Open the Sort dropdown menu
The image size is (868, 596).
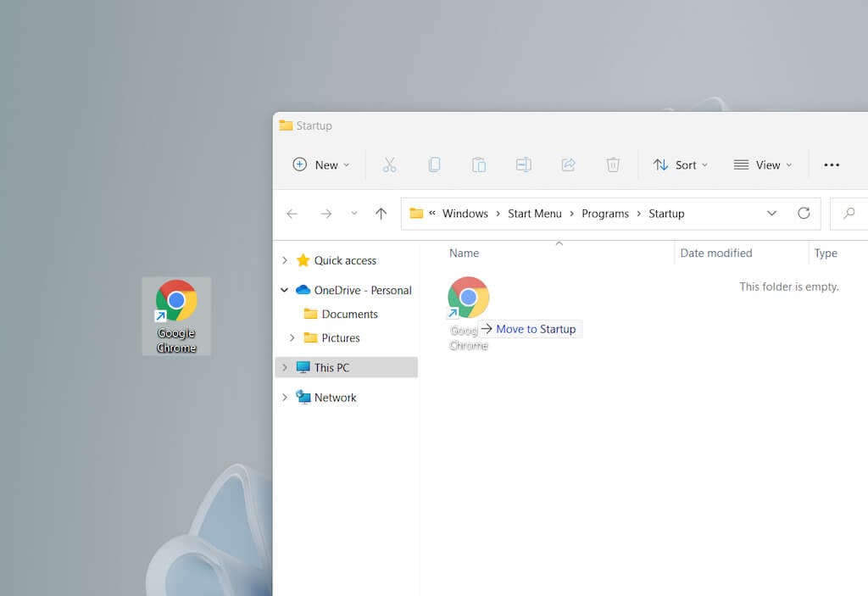tap(681, 165)
